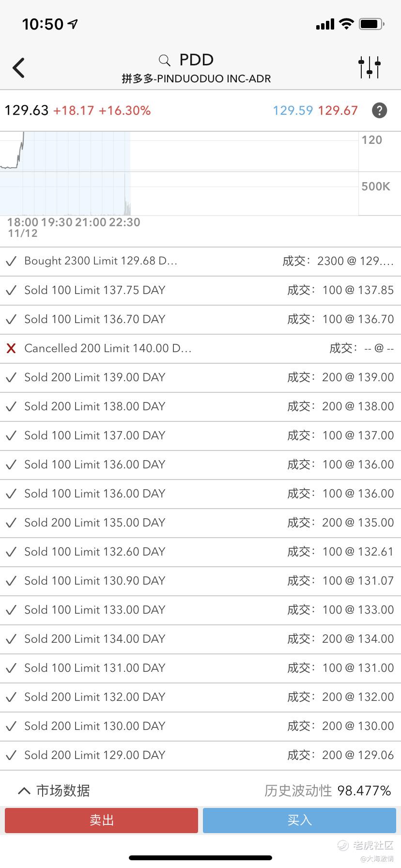The image size is (401, 868).
Task: Tap the red ask price 129.67
Action: tap(338, 110)
